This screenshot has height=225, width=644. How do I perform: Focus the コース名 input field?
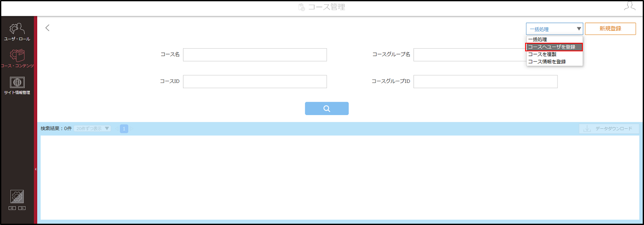point(255,55)
